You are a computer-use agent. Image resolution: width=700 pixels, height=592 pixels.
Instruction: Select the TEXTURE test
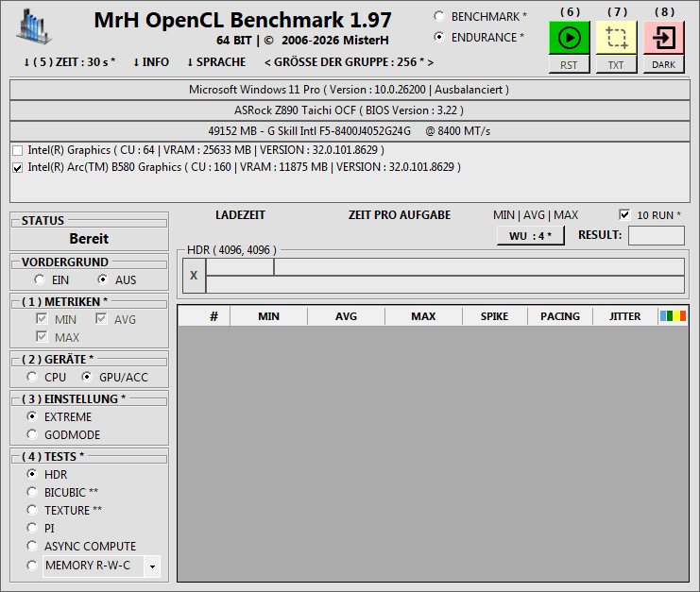[32, 510]
